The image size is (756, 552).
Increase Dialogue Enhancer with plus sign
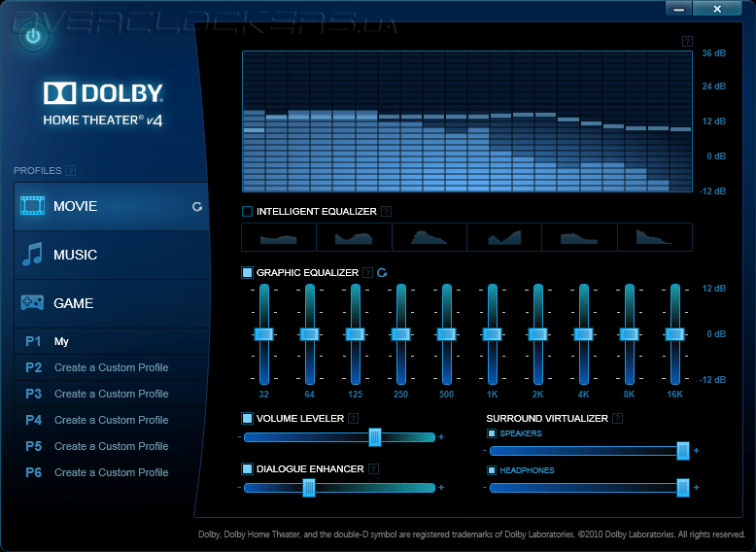441,488
